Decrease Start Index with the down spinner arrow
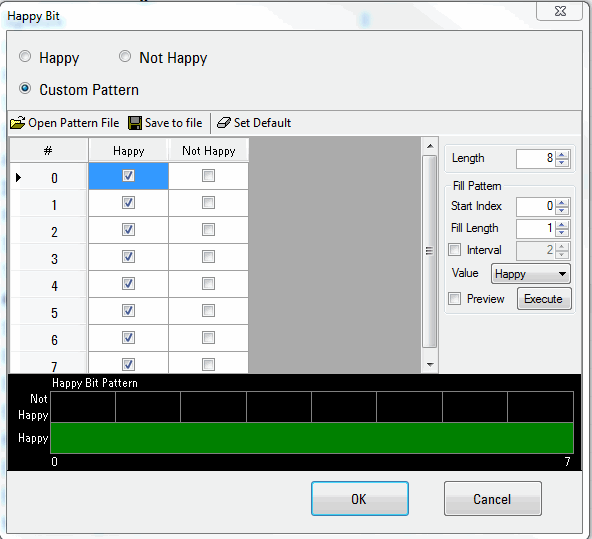592x539 pixels. point(562,210)
